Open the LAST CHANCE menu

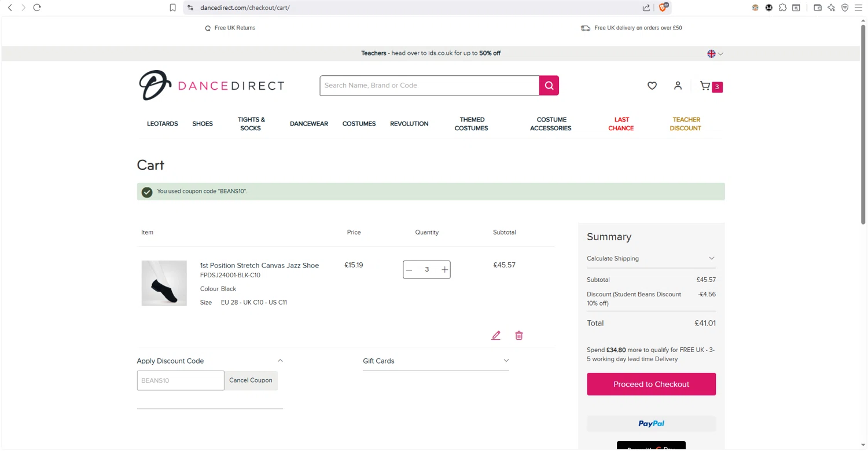click(x=621, y=124)
